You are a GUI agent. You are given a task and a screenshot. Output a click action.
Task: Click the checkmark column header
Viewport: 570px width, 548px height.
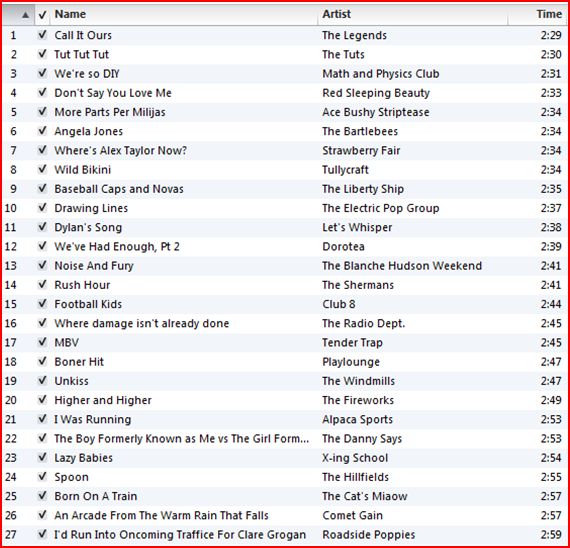[x=42, y=14]
